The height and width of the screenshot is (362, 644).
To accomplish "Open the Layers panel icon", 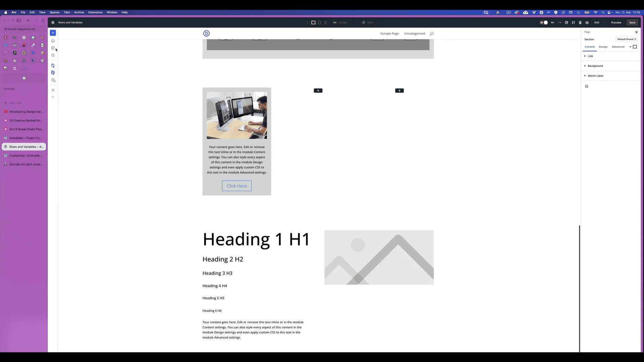I will 53,41.
